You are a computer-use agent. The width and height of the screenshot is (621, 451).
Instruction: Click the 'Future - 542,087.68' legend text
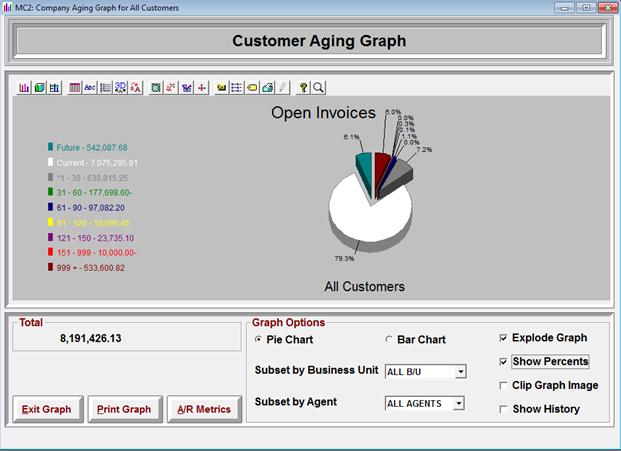pos(92,148)
